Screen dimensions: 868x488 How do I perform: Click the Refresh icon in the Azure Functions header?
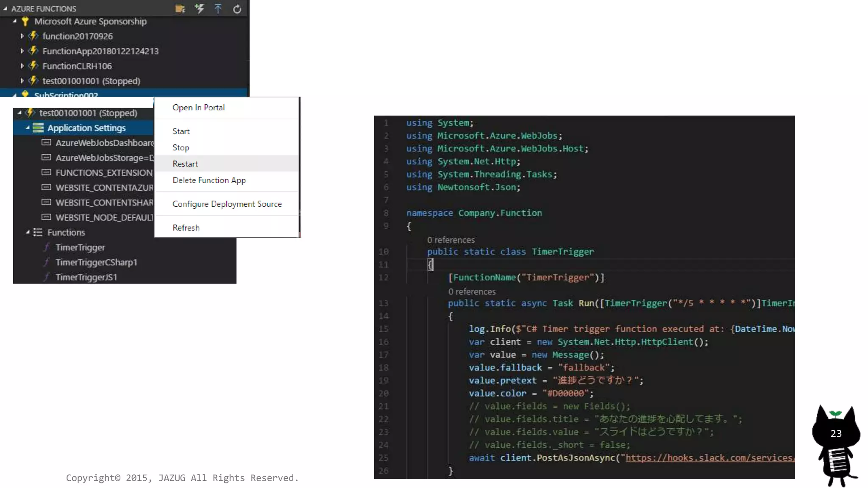(237, 9)
